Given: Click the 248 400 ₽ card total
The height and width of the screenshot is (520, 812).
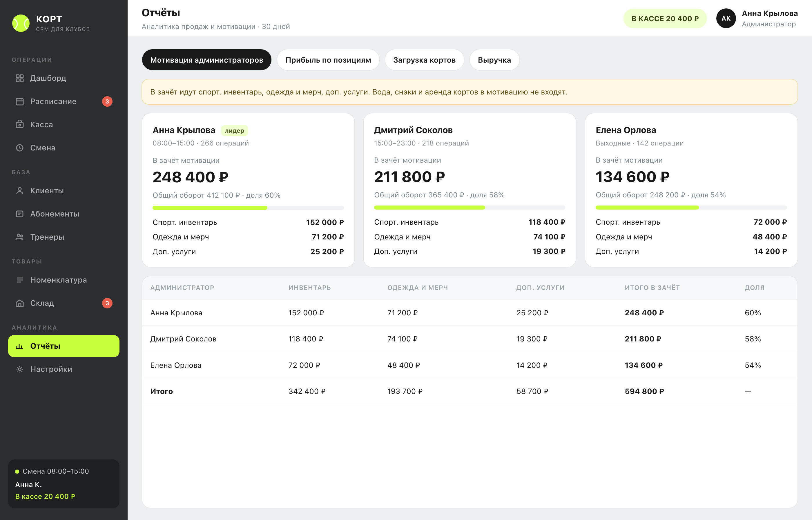Looking at the screenshot, I should (x=191, y=177).
